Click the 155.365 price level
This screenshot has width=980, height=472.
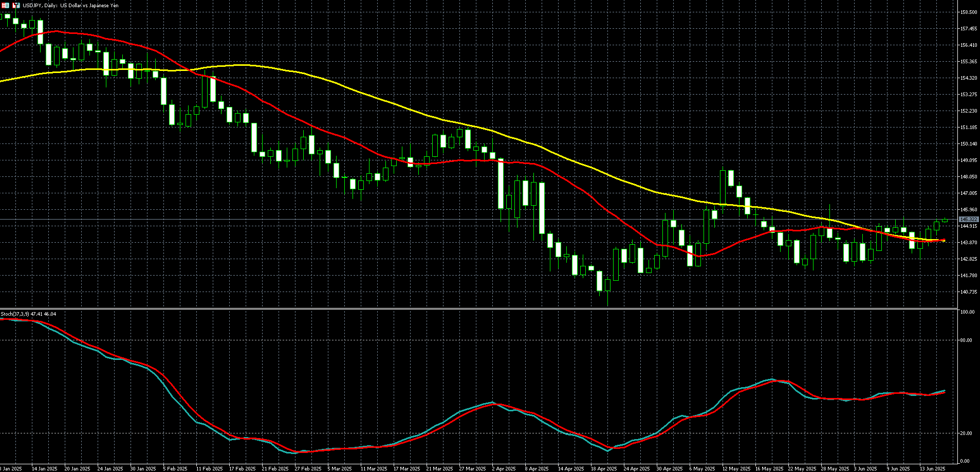(x=969, y=62)
